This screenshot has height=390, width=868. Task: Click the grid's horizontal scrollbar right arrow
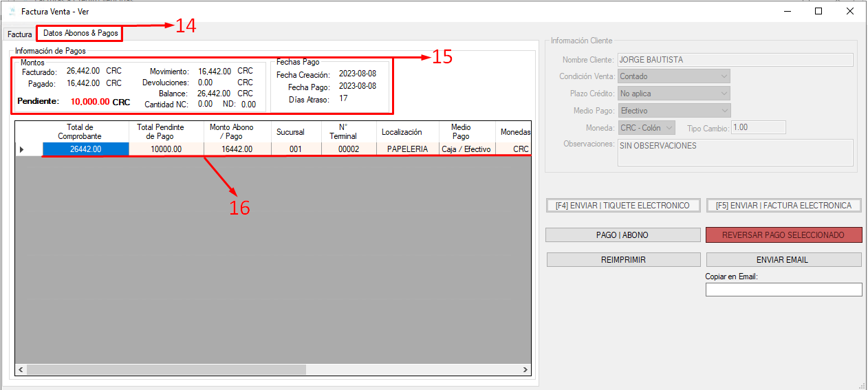point(525,370)
